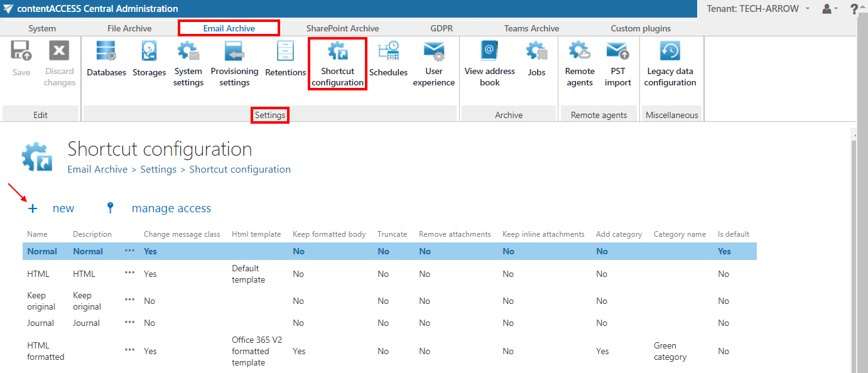Click the manage access link
The width and height of the screenshot is (868, 373).
[171, 208]
